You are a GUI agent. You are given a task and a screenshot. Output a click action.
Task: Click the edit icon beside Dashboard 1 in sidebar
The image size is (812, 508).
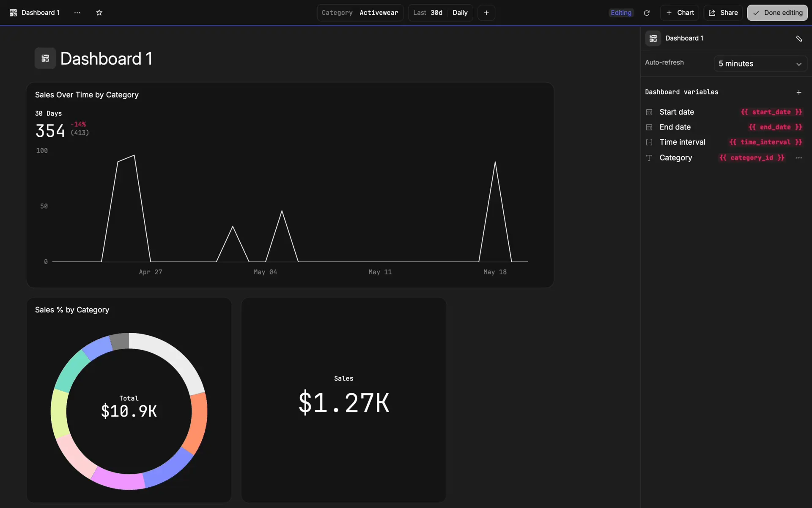click(798, 39)
